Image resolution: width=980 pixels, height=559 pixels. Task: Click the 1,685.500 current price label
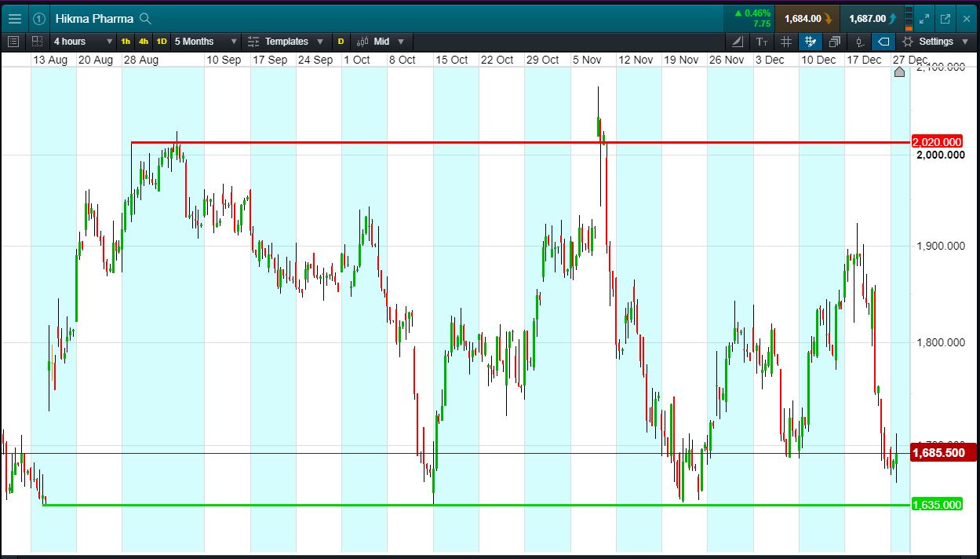coord(943,453)
